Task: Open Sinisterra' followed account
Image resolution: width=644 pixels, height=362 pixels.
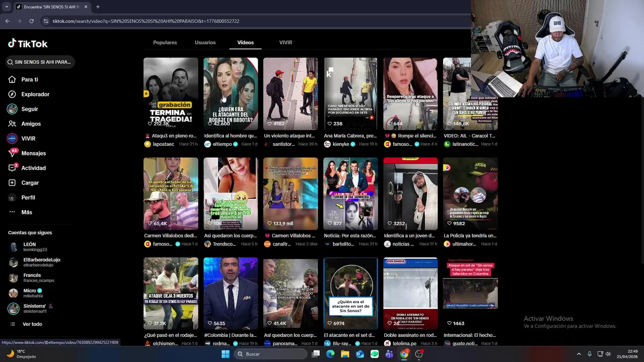Action: coord(34,309)
